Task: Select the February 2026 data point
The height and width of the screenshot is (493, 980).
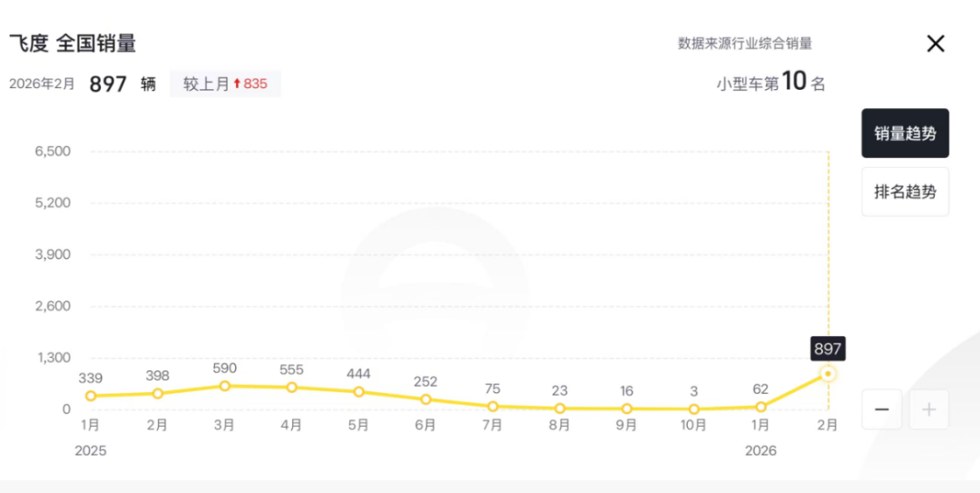Action: point(828,374)
